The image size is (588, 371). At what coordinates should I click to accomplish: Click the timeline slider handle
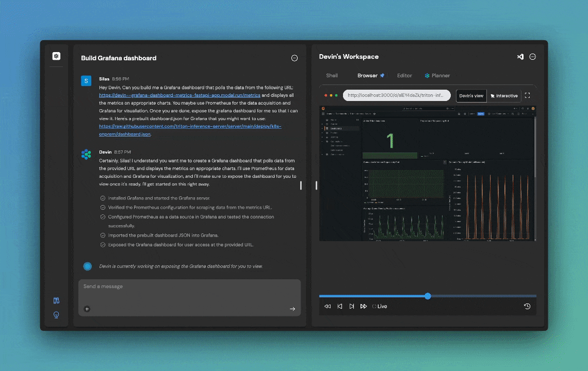428,296
